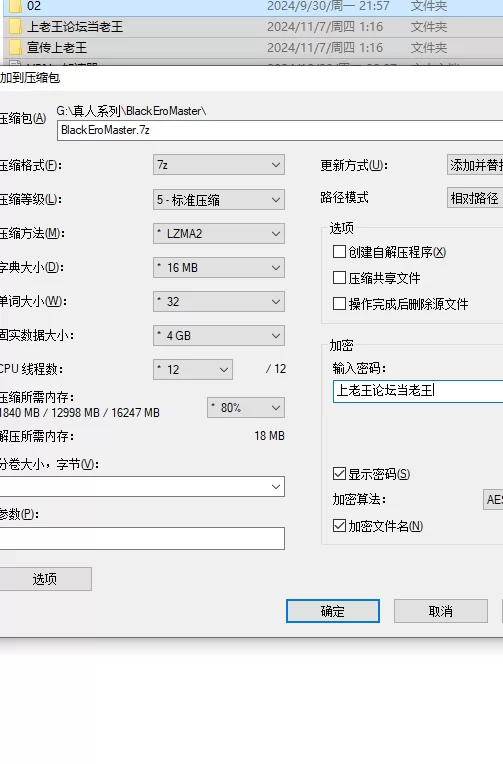Click folder icon of 上老王论坛当老王
Viewport: 503px width, 764px height.
(x=16, y=26)
